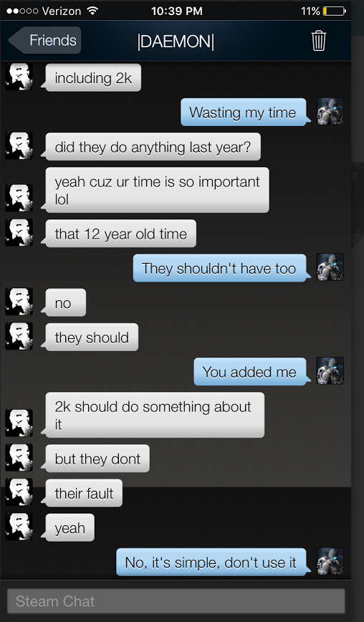
Task: Tap the 'their fault' message bubble
Action: tap(84, 493)
